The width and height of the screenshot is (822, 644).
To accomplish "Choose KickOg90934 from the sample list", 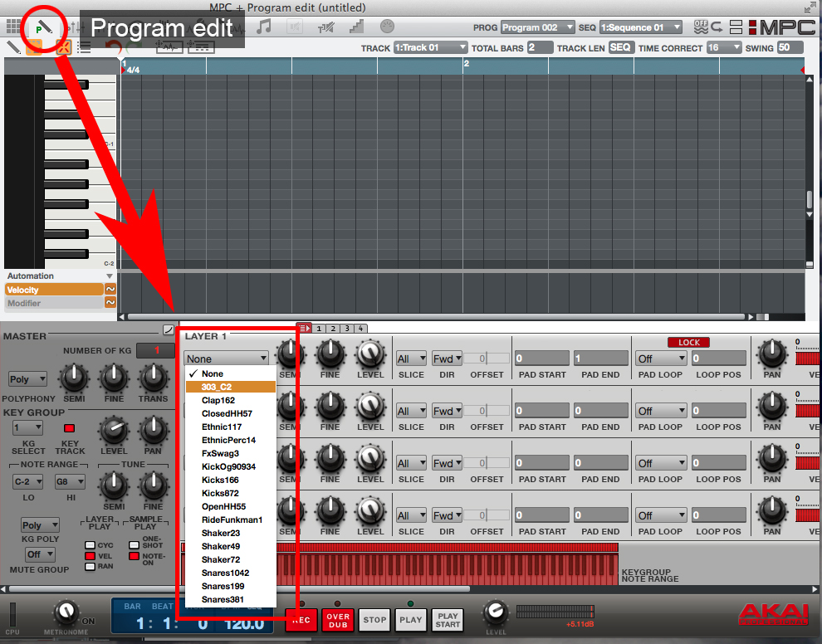I will pos(228,466).
